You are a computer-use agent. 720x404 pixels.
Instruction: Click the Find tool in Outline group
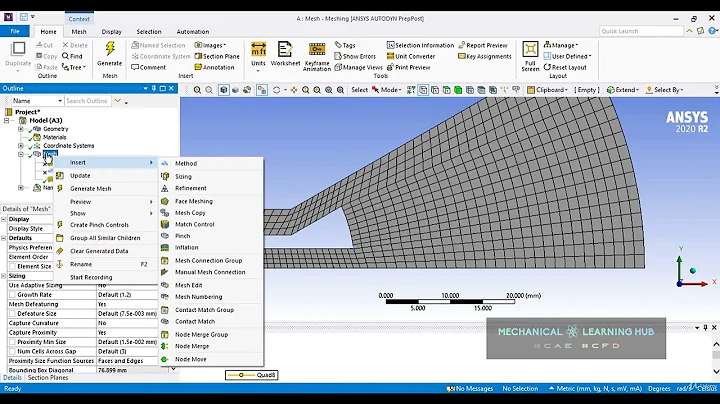click(72, 56)
